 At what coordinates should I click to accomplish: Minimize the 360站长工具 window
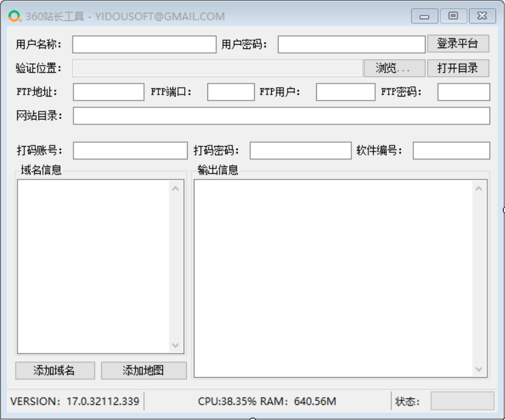click(x=425, y=16)
